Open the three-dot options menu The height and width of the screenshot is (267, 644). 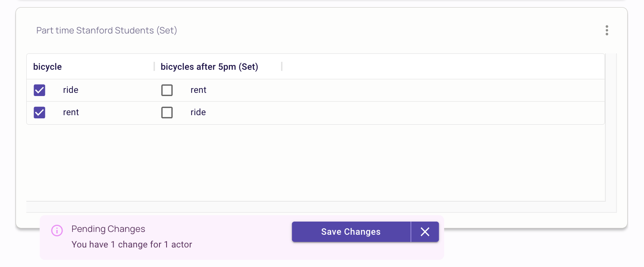click(x=607, y=30)
